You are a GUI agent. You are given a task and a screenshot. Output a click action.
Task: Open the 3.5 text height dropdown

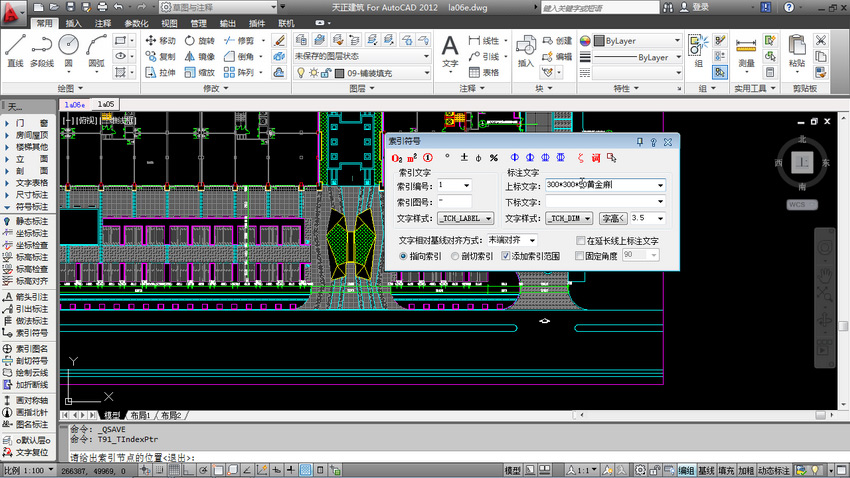(x=660, y=218)
